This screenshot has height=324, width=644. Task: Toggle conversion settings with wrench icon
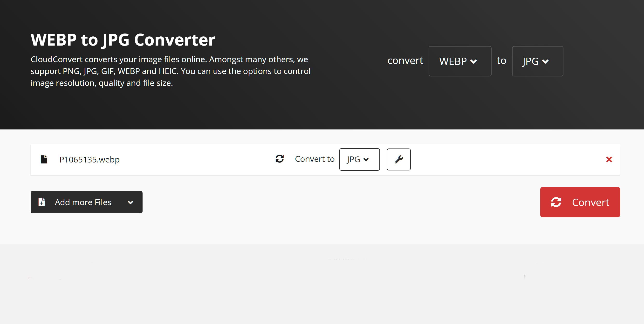[x=398, y=159]
